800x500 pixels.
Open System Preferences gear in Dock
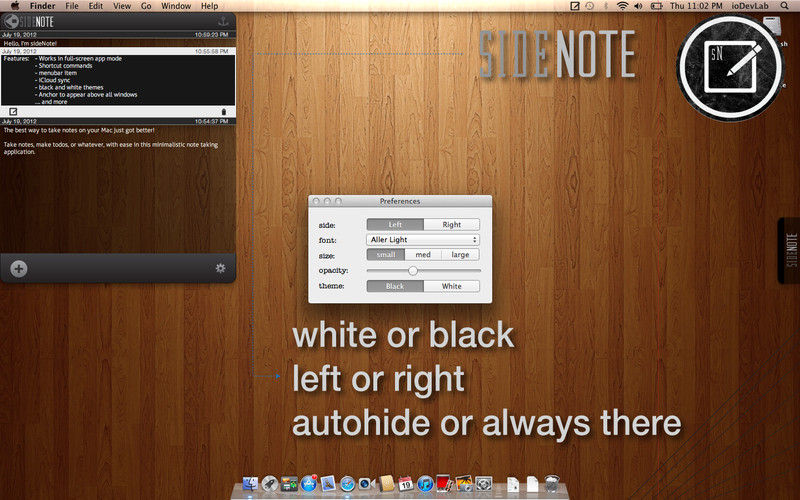(483, 483)
